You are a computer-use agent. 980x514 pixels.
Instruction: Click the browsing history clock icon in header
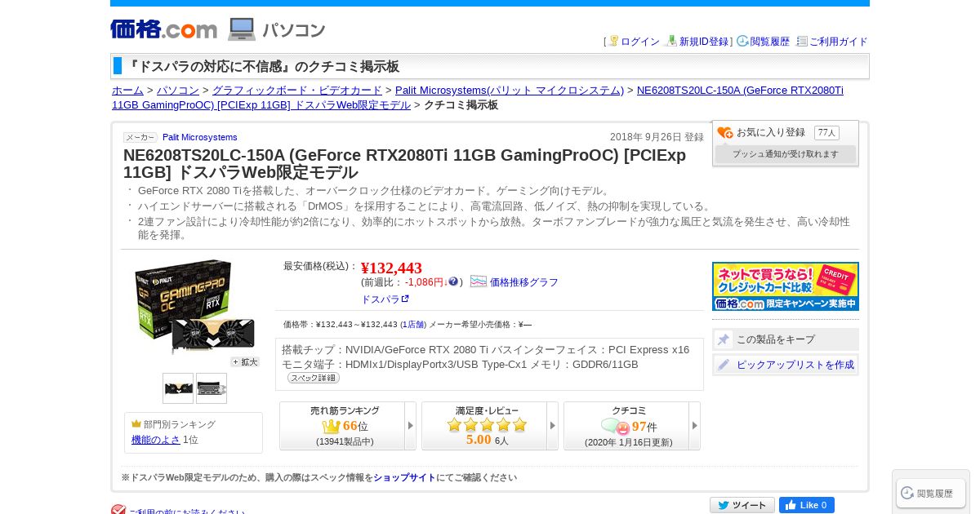click(742, 41)
